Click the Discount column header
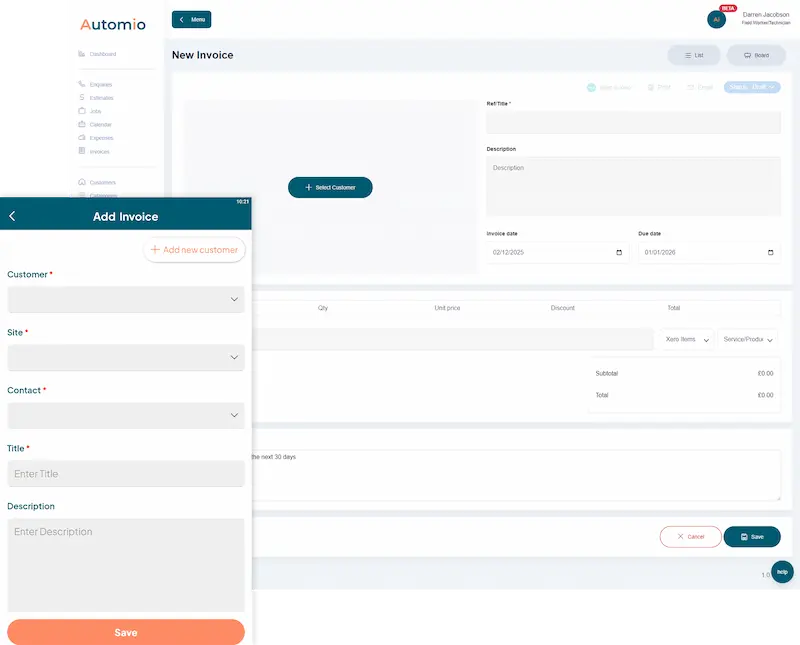 click(x=563, y=308)
